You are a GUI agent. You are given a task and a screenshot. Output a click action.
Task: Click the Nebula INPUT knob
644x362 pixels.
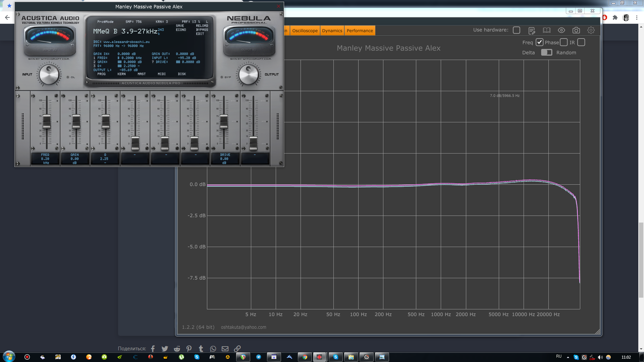tap(49, 75)
